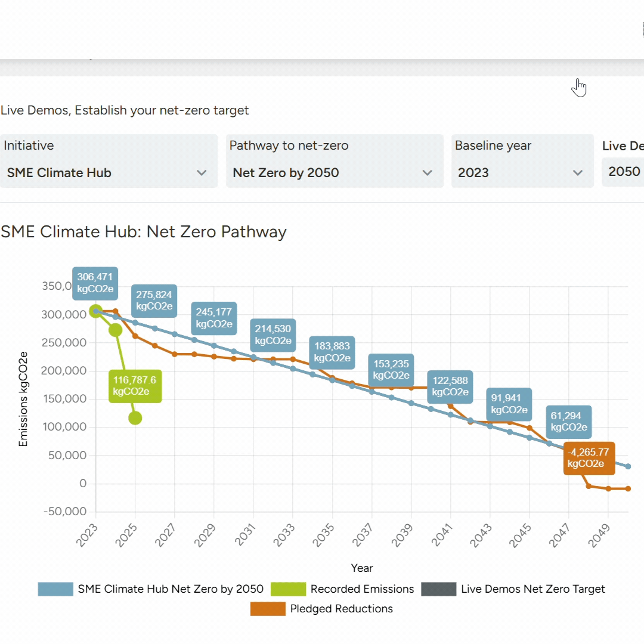Click the green 116,787.6 kgCO2e label
The width and height of the screenshot is (644, 644).
[x=135, y=386]
